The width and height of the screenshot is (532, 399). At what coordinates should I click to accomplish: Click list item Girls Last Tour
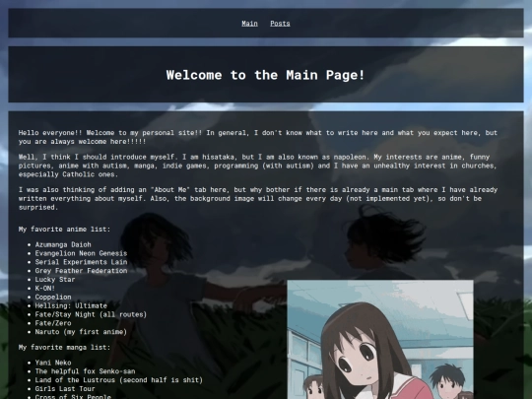(x=65, y=389)
